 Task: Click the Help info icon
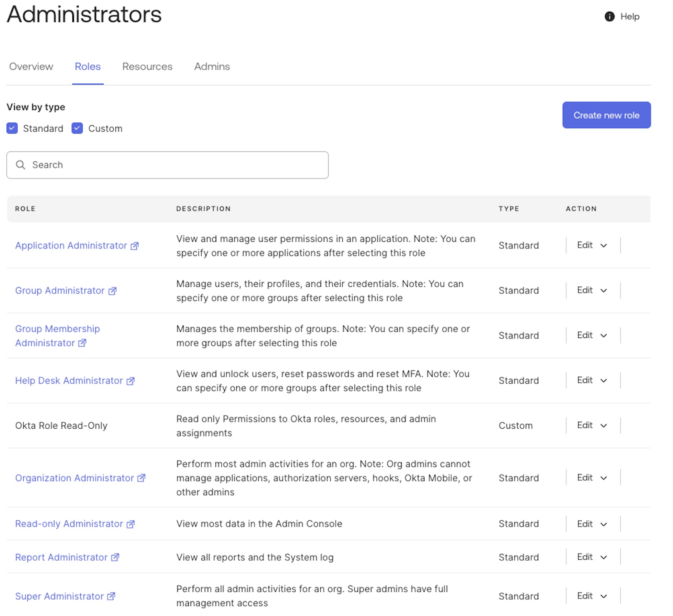(609, 17)
